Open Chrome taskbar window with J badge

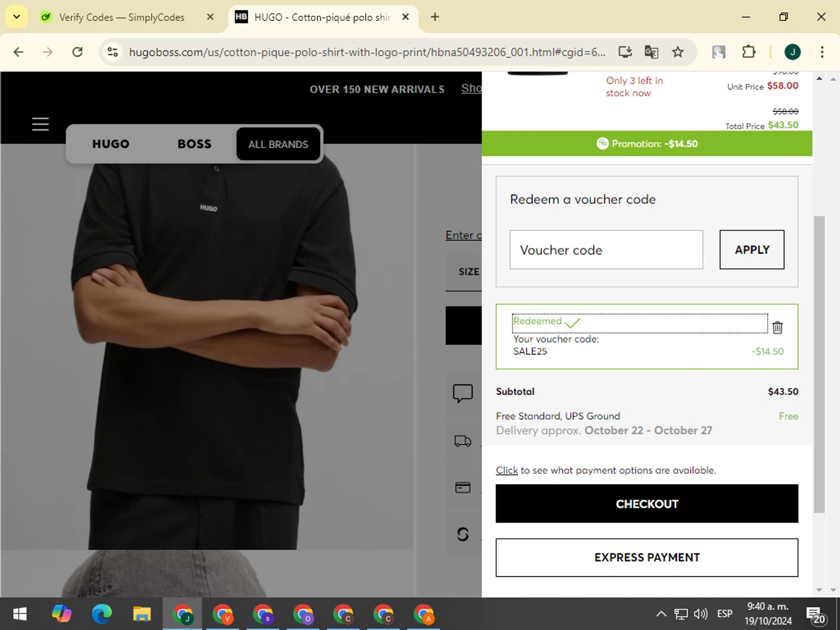point(183,614)
